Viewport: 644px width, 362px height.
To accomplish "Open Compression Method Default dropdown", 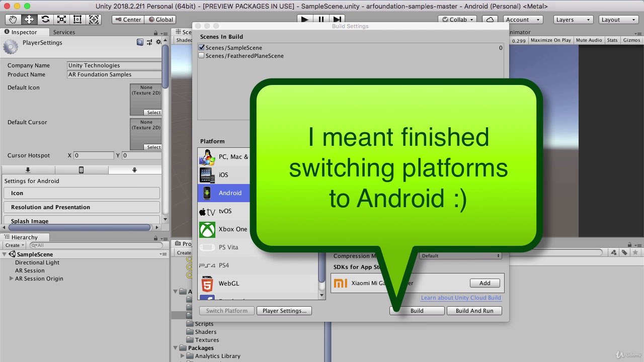I will pyautogui.click(x=461, y=256).
